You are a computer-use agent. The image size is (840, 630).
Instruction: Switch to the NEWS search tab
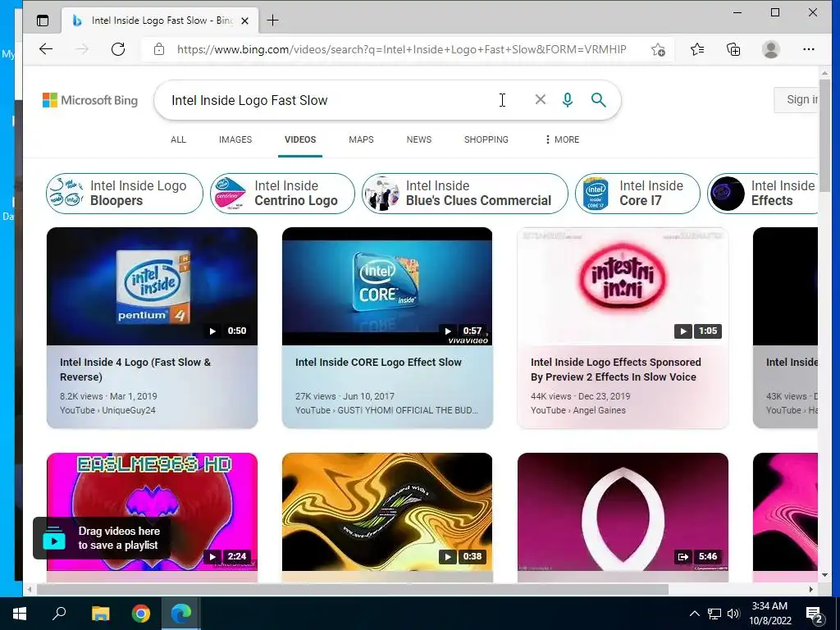pyautogui.click(x=419, y=139)
